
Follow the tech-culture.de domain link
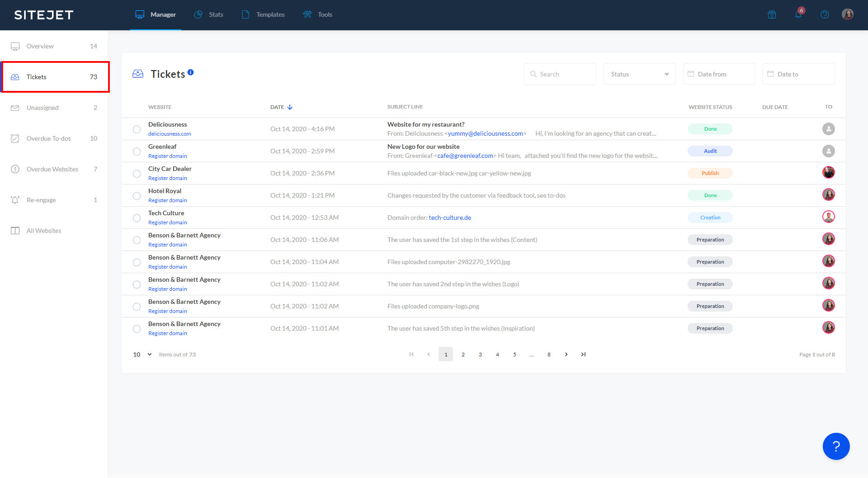450,218
